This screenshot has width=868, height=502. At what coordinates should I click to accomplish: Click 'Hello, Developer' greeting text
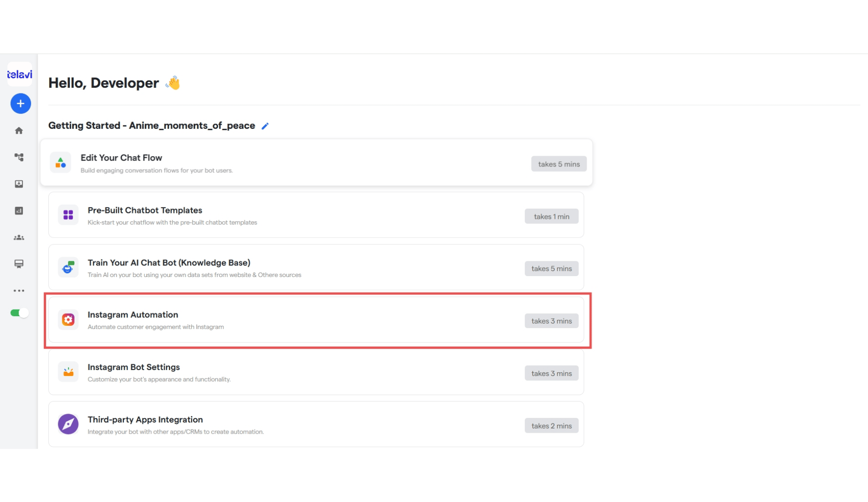point(104,83)
